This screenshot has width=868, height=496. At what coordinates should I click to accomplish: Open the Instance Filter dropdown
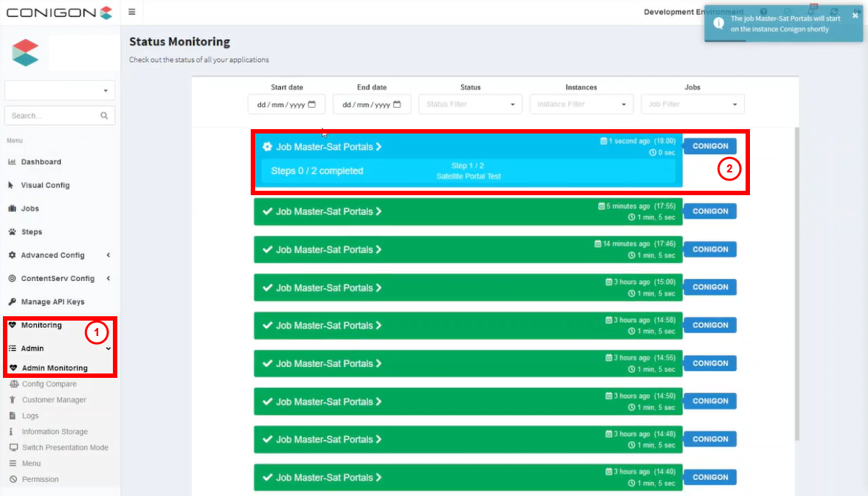point(581,104)
